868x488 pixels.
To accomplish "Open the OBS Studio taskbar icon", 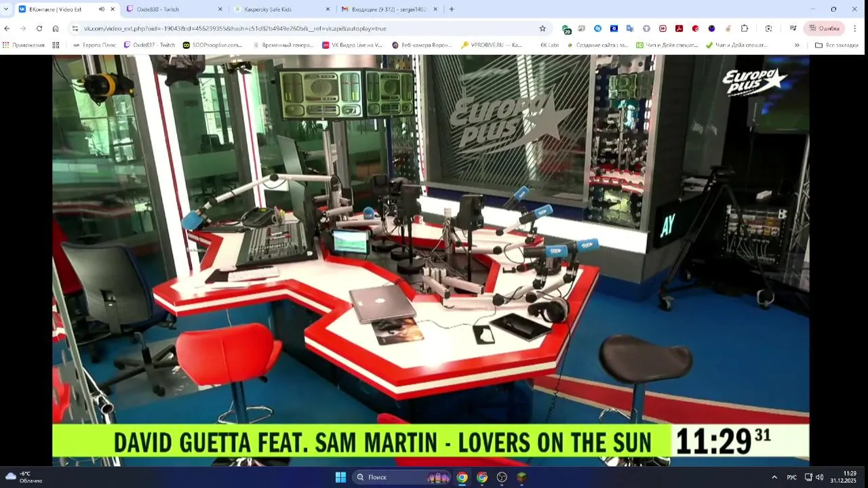I will click(502, 477).
